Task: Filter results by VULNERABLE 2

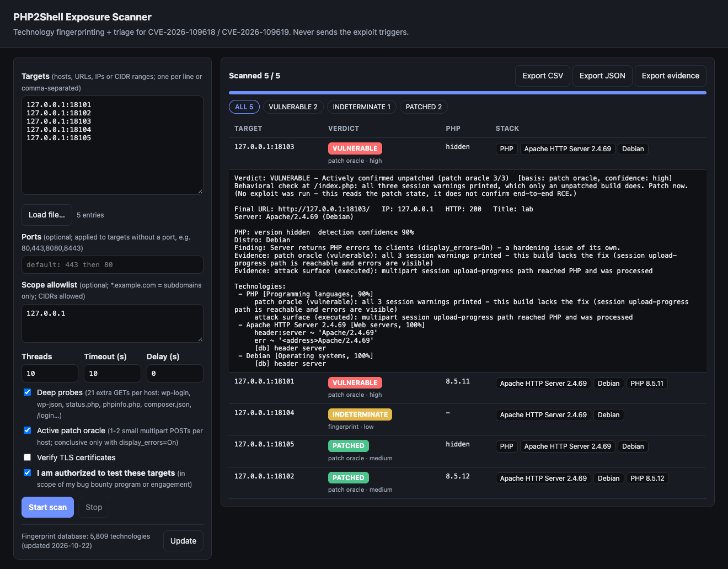Action: pos(293,107)
